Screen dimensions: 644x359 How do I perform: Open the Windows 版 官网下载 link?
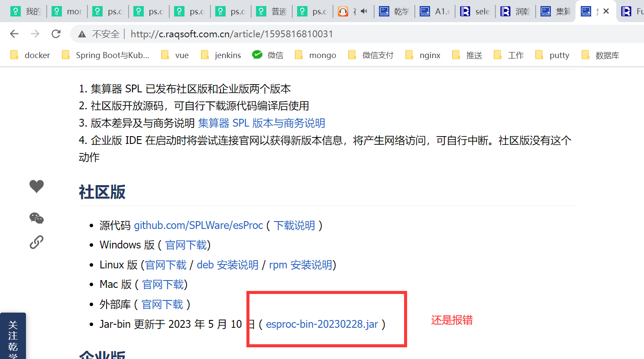pos(186,245)
